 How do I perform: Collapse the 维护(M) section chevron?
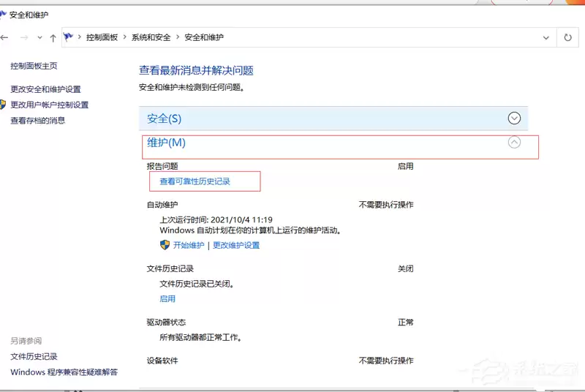pyautogui.click(x=514, y=142)
